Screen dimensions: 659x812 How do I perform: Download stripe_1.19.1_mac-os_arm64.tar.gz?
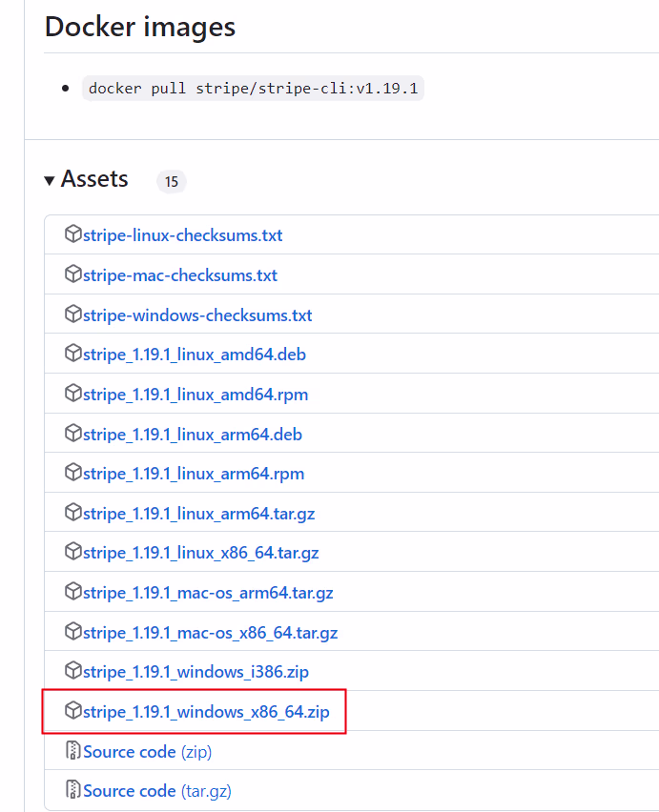click(x=208, y=593)
